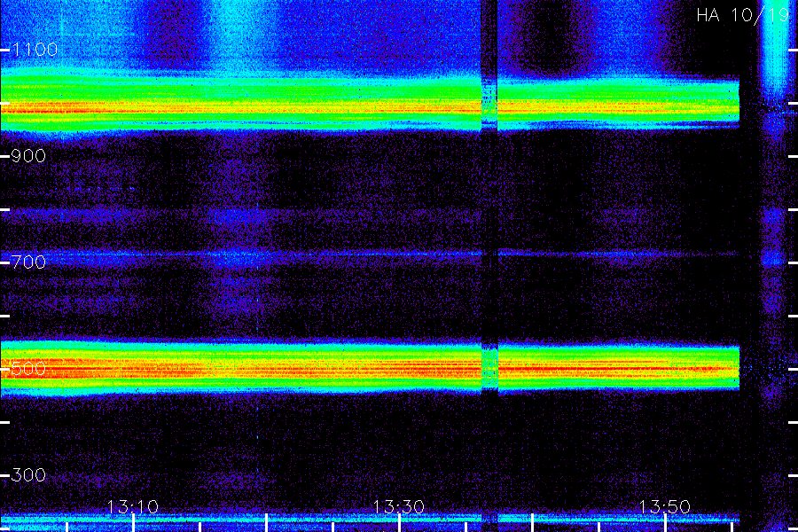Click the HA 10/19 station date label
Screen dimensions: 798x532
point(742,15)
